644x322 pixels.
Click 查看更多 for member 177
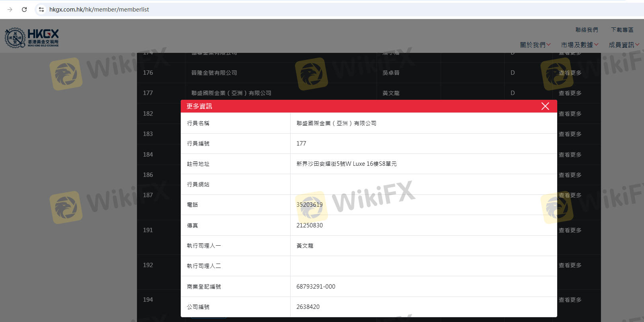570,93
